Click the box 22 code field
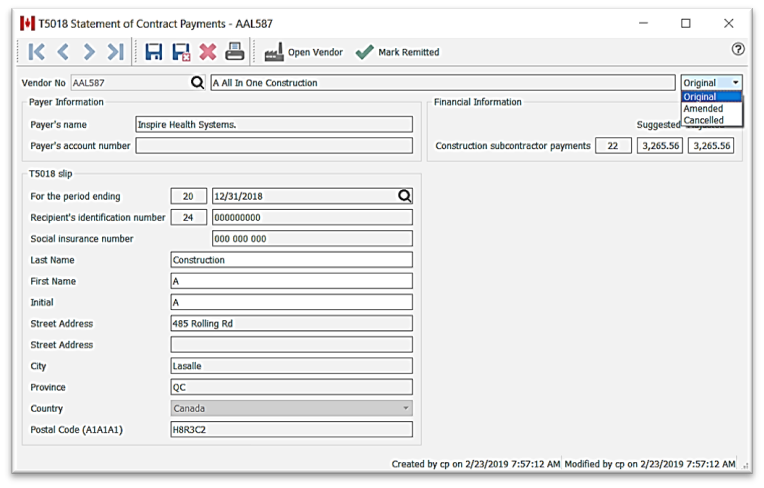This screenshot has height=488, width=764. [x=613, y=146]
